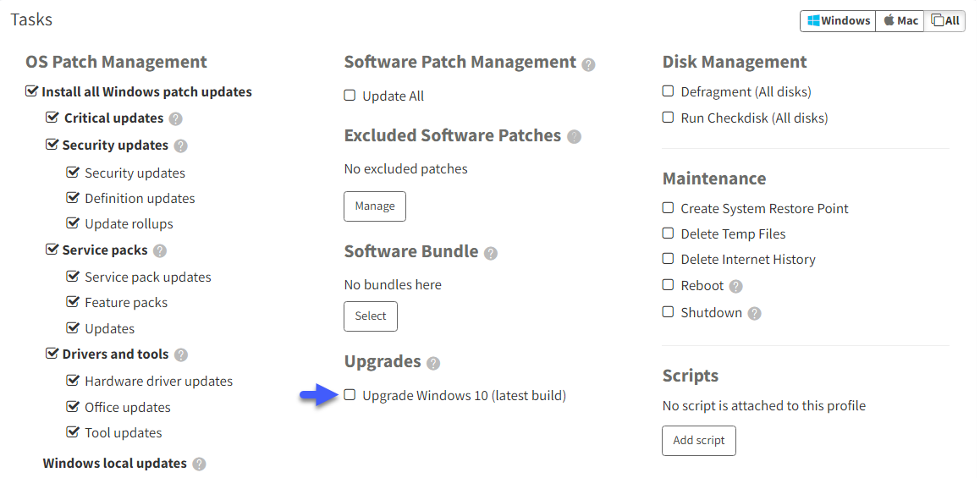Click help icon next to Critical updates
Viewport: 980px width, 478px height.
pos(176,118)
